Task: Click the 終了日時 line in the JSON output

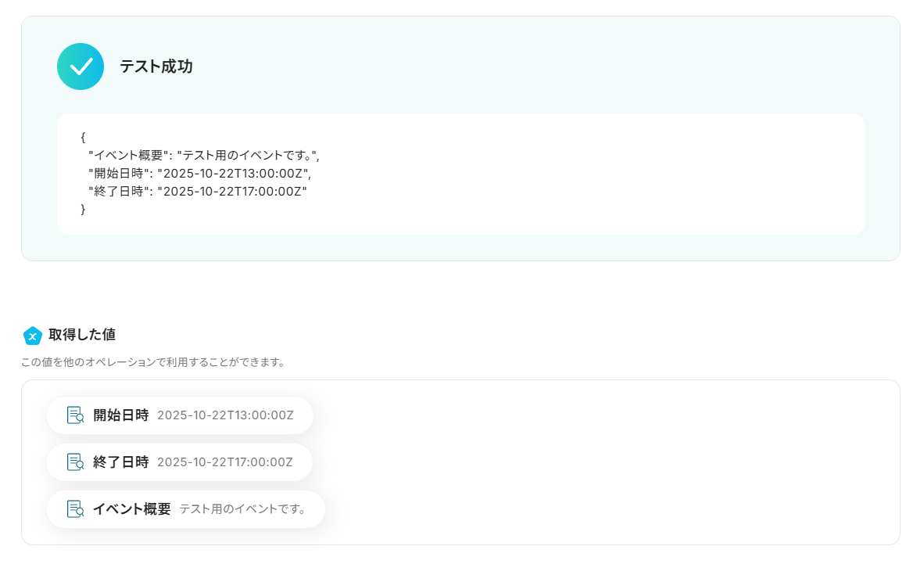Action: click(198, 191)
